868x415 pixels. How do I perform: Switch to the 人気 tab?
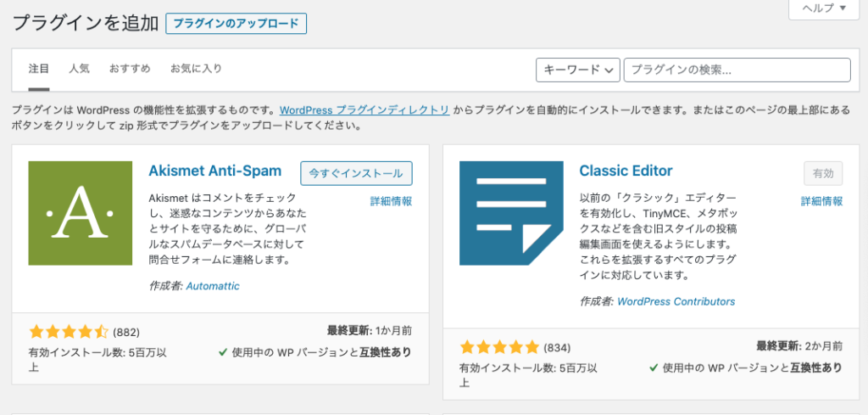[79, 69]
